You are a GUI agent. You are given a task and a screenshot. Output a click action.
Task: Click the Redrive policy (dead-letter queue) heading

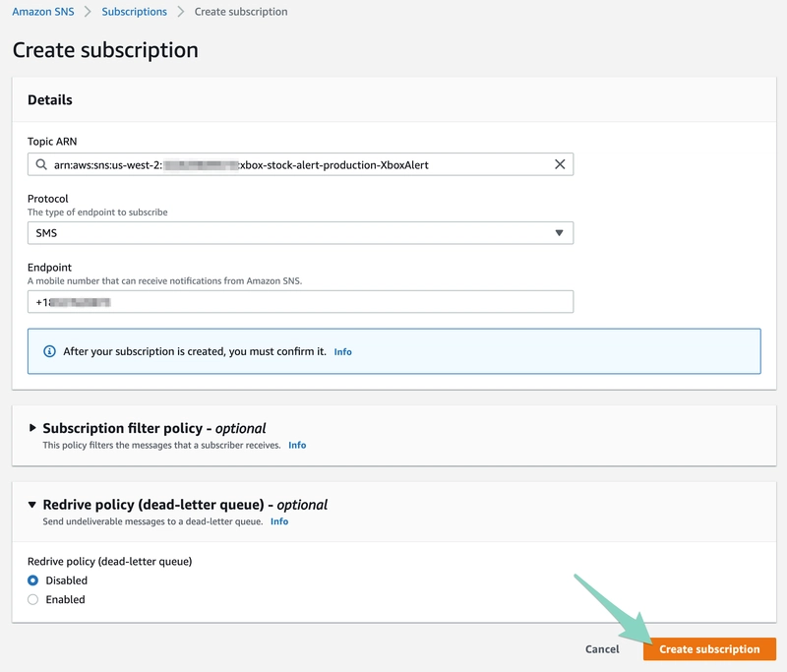[185, 505]
